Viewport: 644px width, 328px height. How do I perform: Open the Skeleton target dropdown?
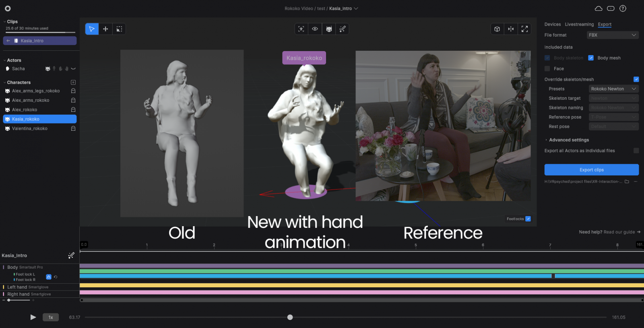614,98
